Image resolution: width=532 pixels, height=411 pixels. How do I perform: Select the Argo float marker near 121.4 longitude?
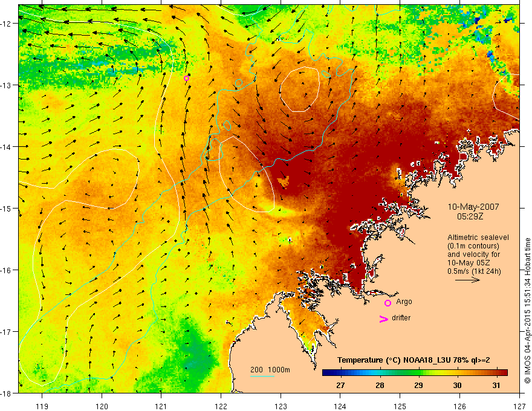(x=186, y=79)
